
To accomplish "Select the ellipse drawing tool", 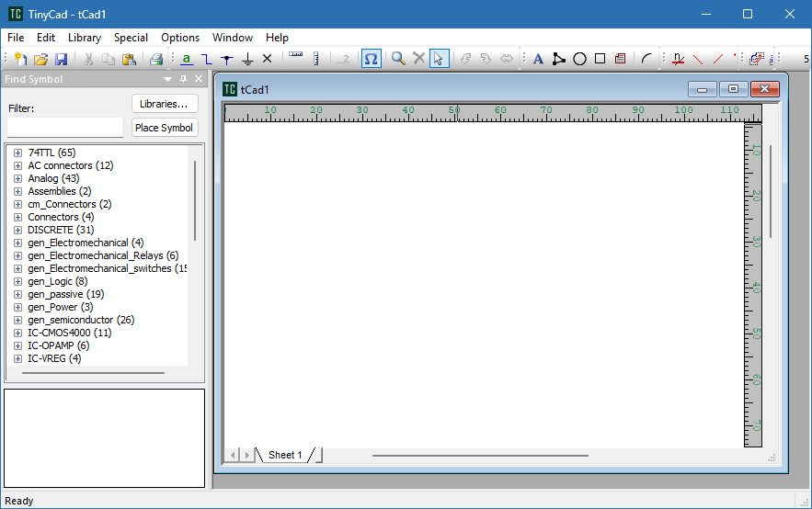I will (x=579, y=59).
